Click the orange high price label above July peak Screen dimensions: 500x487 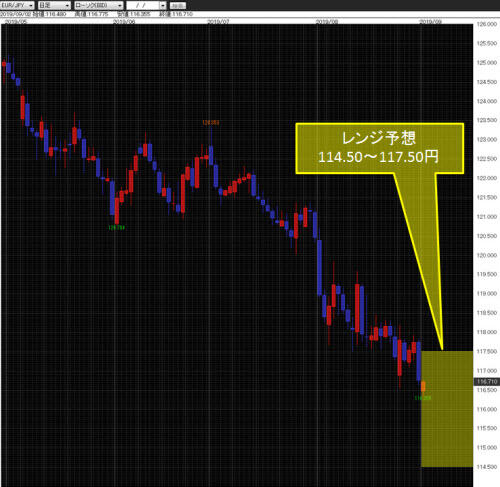[211, 123]
